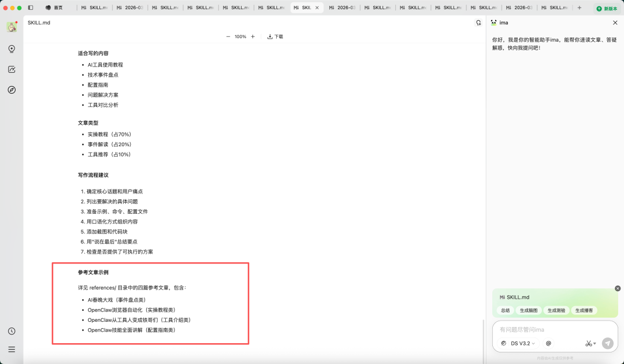This screenshot has height=364, width=624.
Task: Close the active SKILL tab with its X
Action: (x=317, y=8)
